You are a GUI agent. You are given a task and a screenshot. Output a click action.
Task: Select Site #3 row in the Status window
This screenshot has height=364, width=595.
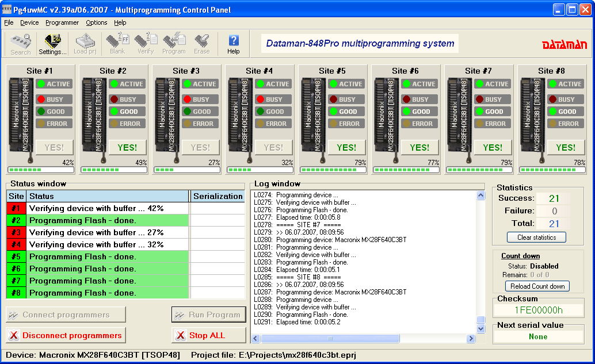pos(97,232)
